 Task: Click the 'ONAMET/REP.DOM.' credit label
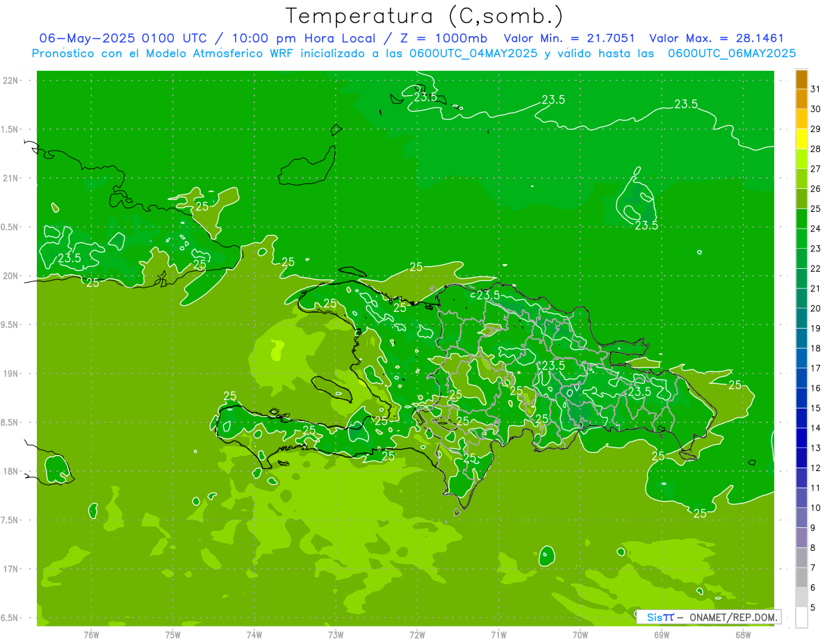pos(733,617)
